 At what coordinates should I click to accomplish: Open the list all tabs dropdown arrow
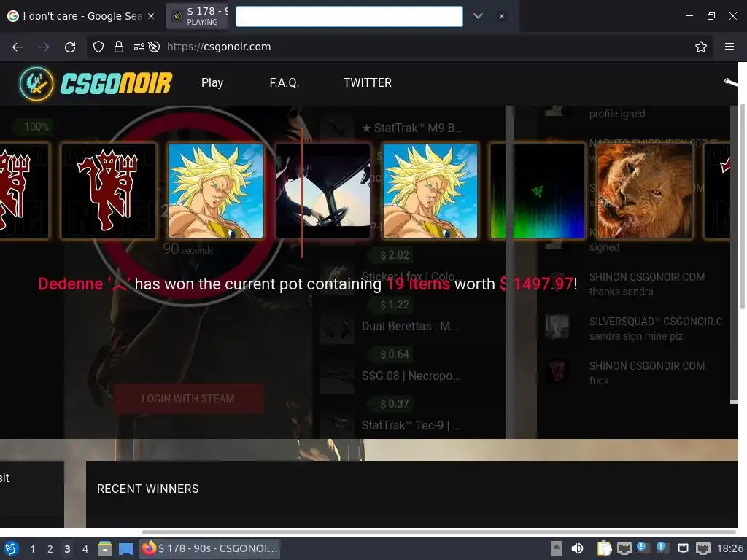click(x=478, y=16)
